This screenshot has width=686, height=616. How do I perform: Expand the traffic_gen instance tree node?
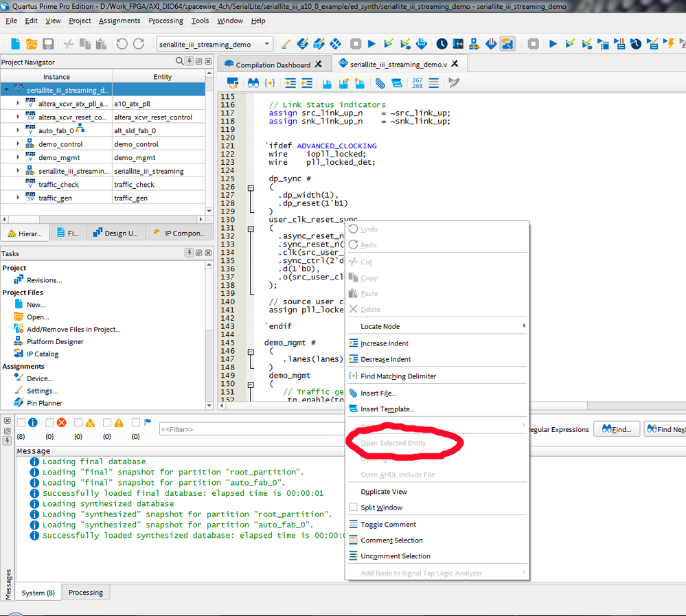coord(19,198)
